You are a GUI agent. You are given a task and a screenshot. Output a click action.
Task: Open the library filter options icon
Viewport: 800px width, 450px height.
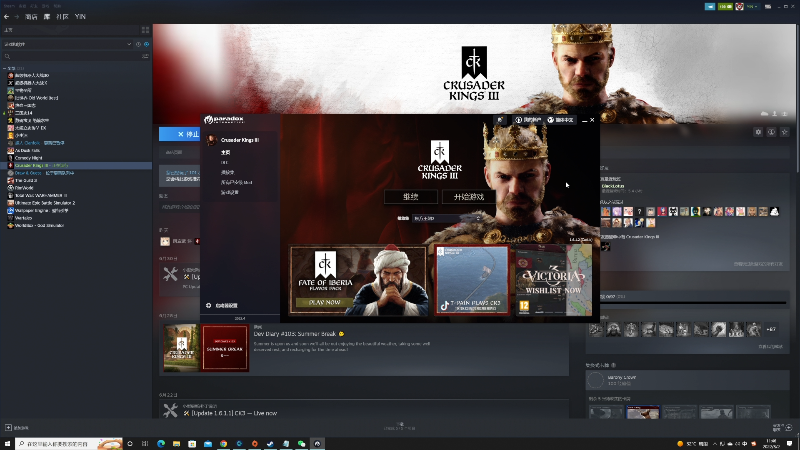[145, 56]
